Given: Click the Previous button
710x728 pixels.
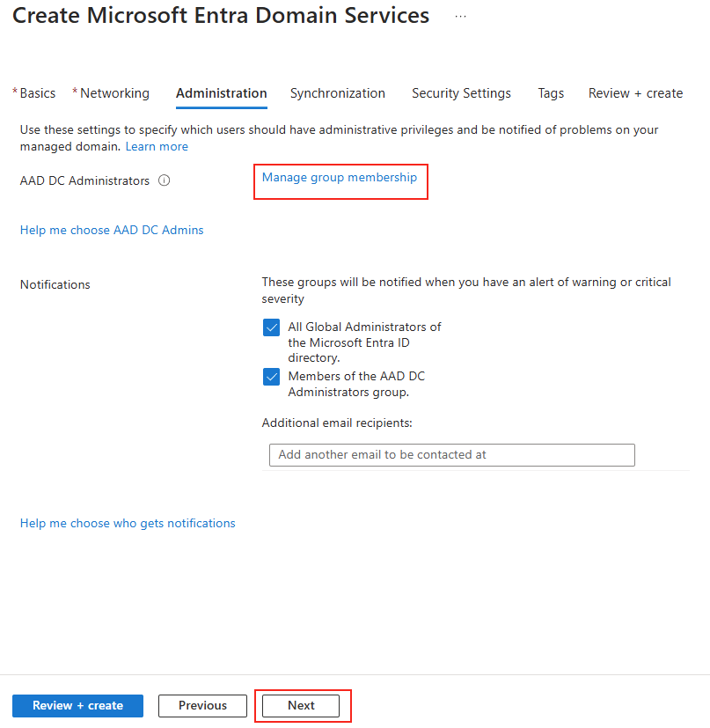Looking at the screenshot, I should tap(202, 706).
